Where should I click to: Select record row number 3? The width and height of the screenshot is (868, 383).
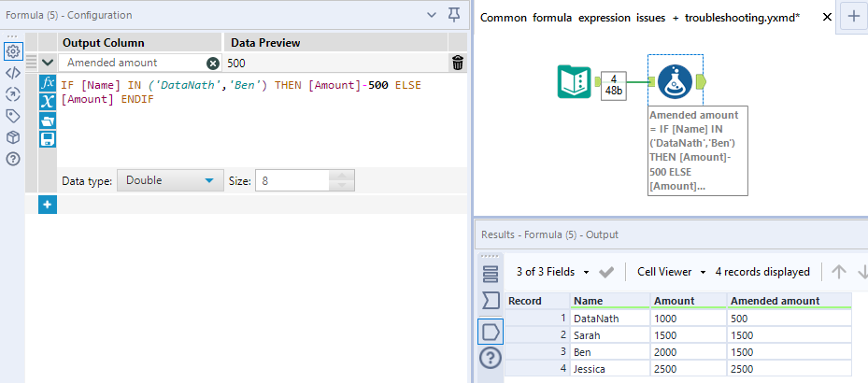point(537,352)
